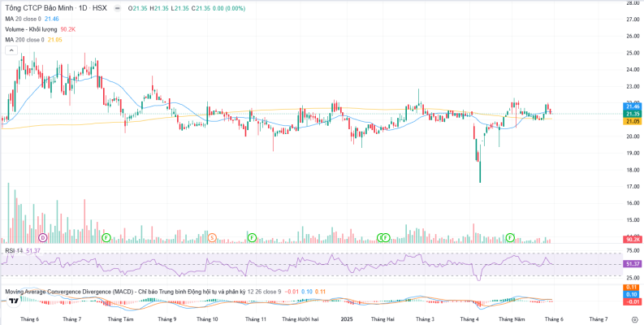Click the purple 51.37 RSI scale label
This screenshot has height=325, width=644.
pos(633,264)
